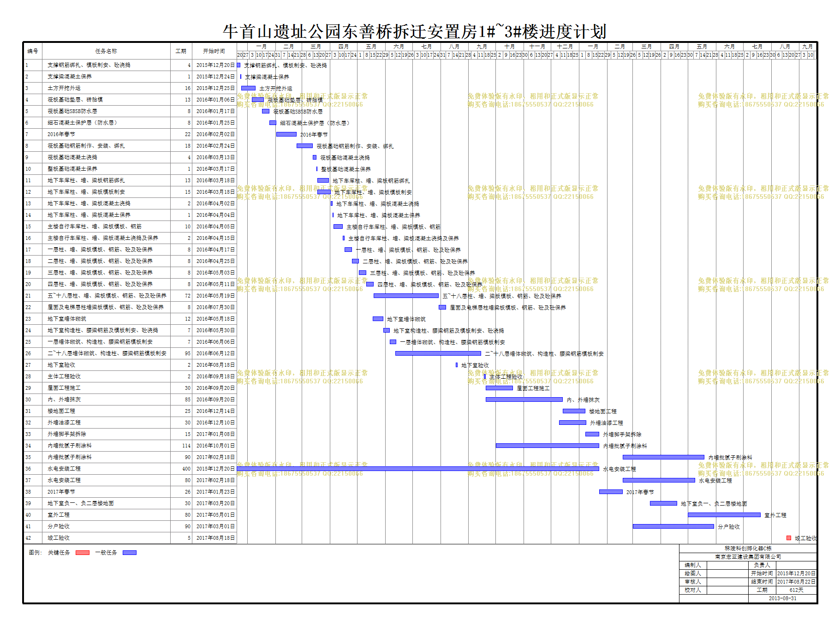Select the 屋面工程施工 Gantt bar

click(x=499, y=388)
